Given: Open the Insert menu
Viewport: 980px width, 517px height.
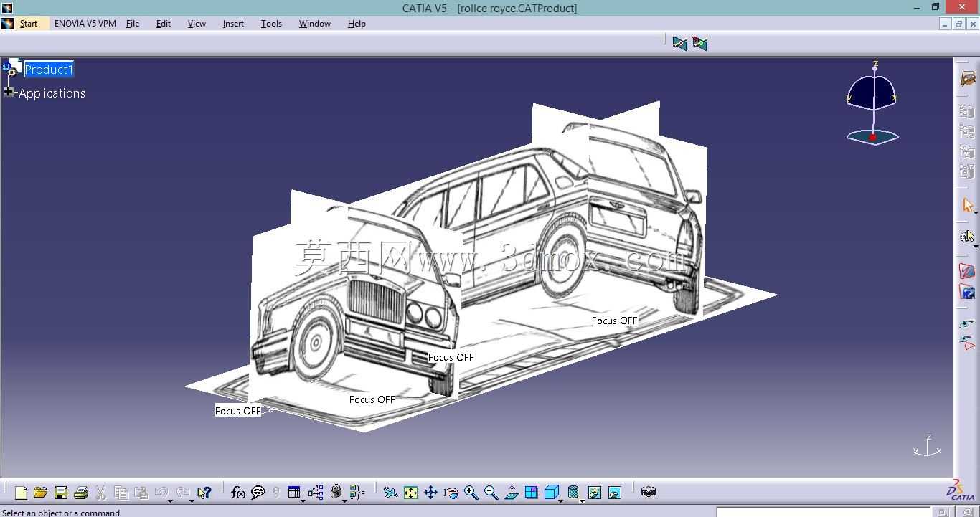Looking at the screenshot, I should coord(233,24).
